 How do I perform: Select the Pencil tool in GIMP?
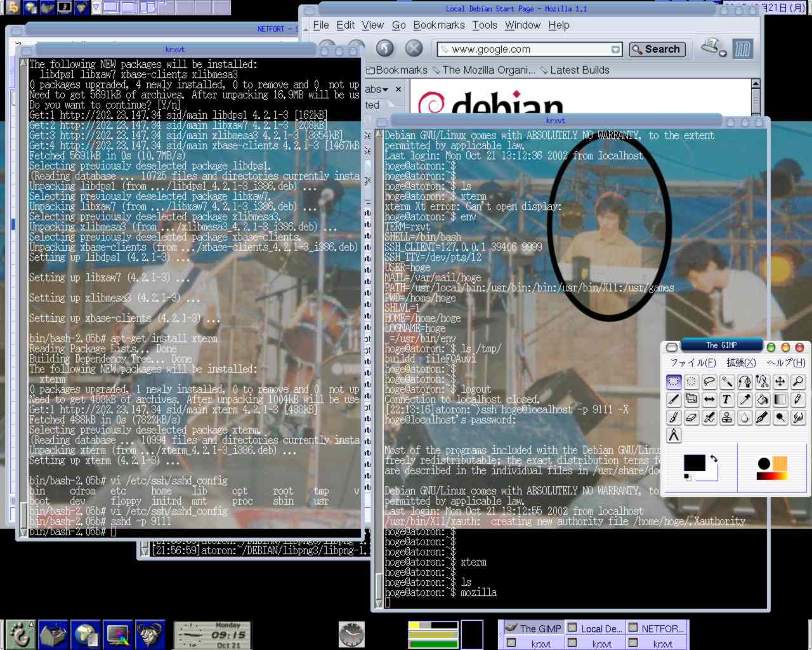798,399
